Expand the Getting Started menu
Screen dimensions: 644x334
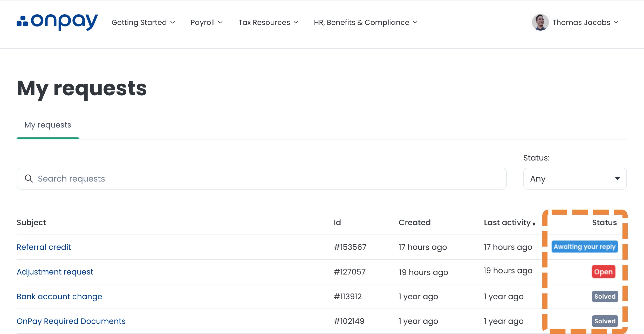(x=143, y=22)
